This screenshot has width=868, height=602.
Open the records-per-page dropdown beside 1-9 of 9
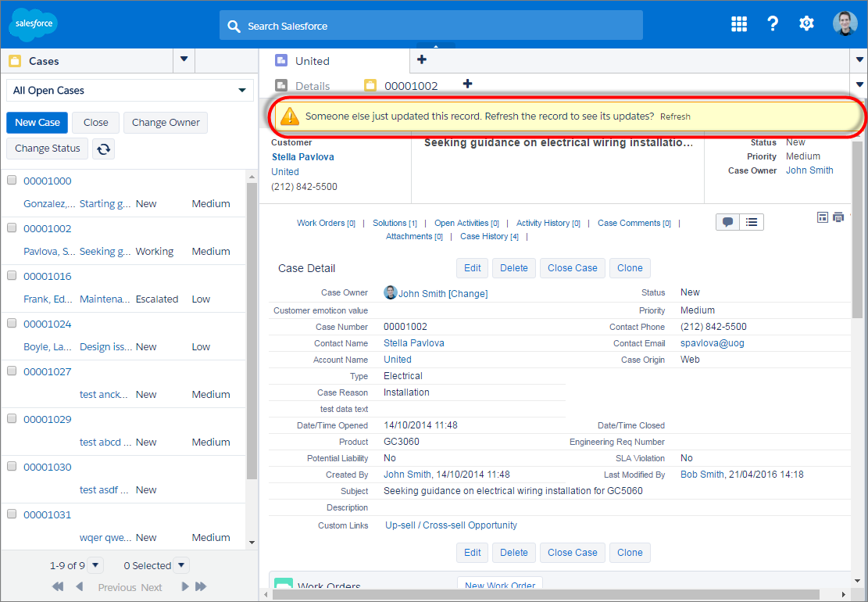(95, 565)
